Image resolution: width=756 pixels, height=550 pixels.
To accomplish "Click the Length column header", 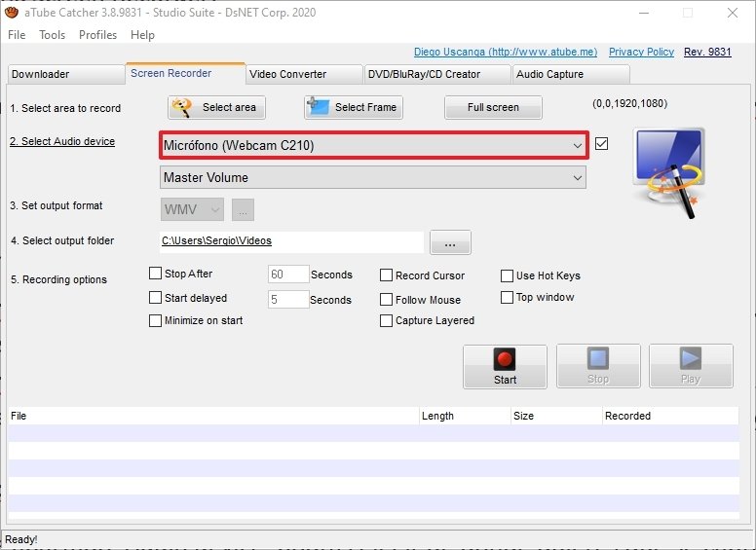I will [465, 416].
